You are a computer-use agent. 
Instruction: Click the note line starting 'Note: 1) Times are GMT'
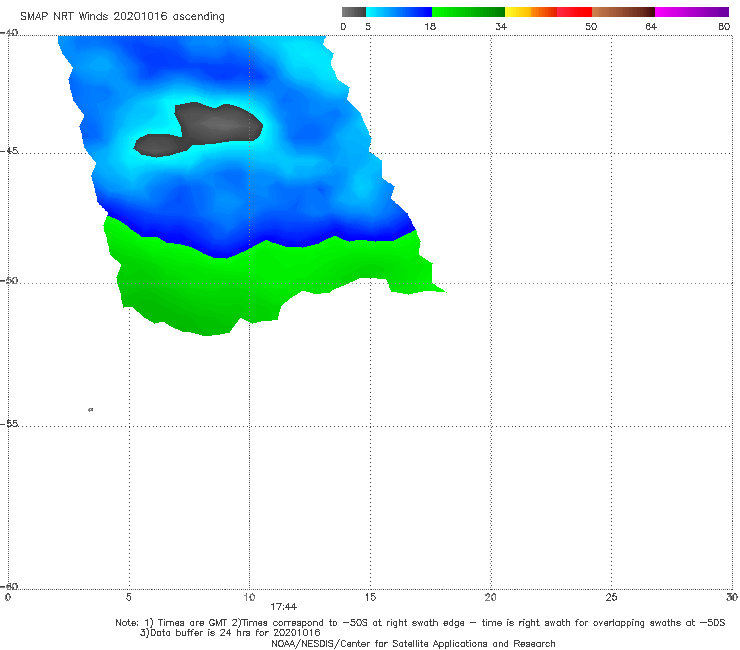(x=420, y=623)
